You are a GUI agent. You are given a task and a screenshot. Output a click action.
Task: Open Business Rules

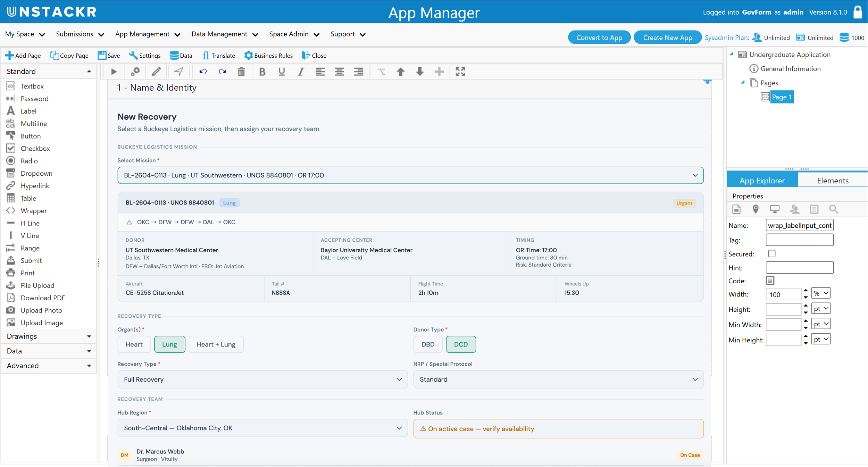(x=268, y=56)
